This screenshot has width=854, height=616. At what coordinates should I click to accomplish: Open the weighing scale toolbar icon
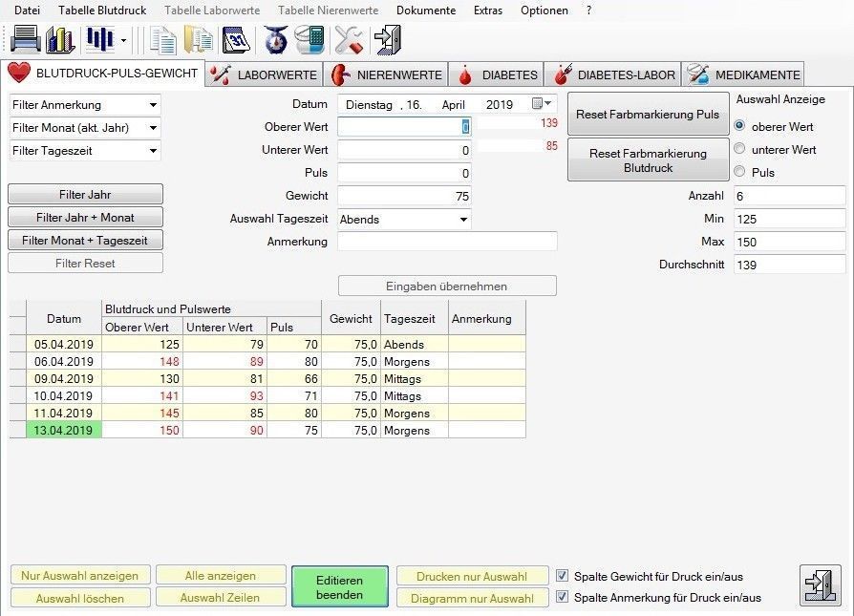tap(276, 40)
